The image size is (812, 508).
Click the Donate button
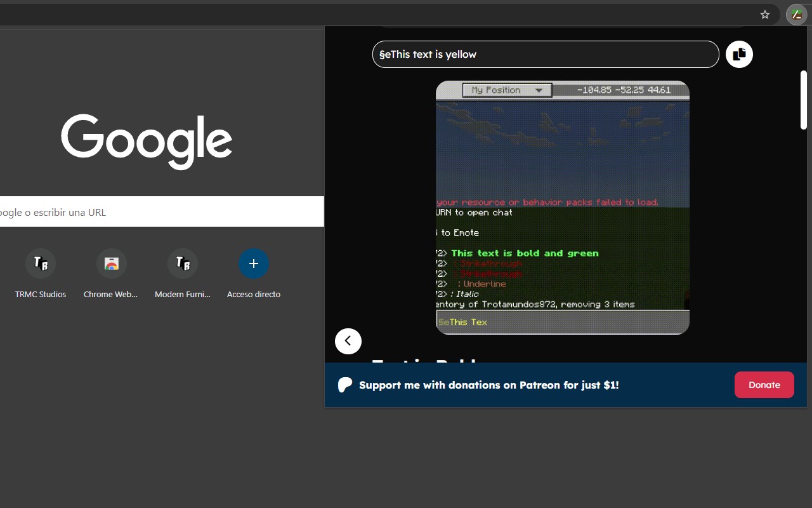pos(764,385)
